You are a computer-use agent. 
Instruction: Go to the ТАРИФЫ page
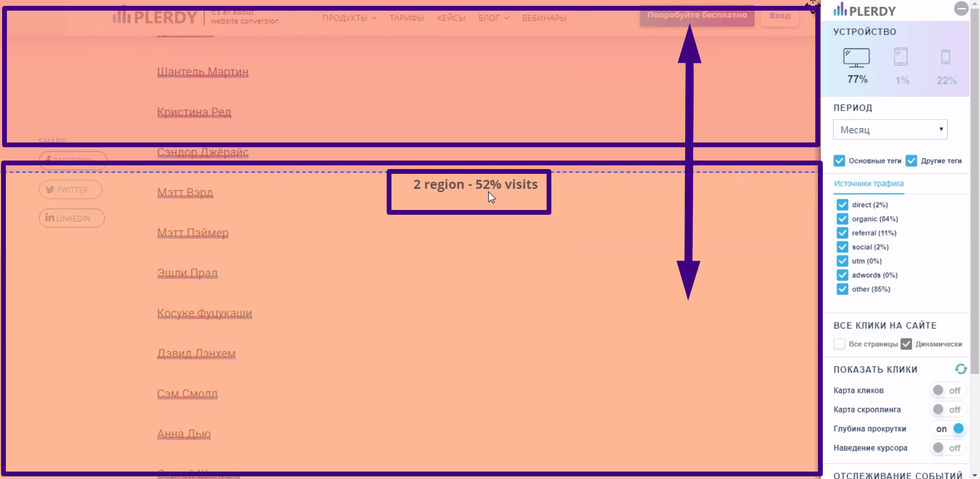pyautogui.click(x=407, y=18)
